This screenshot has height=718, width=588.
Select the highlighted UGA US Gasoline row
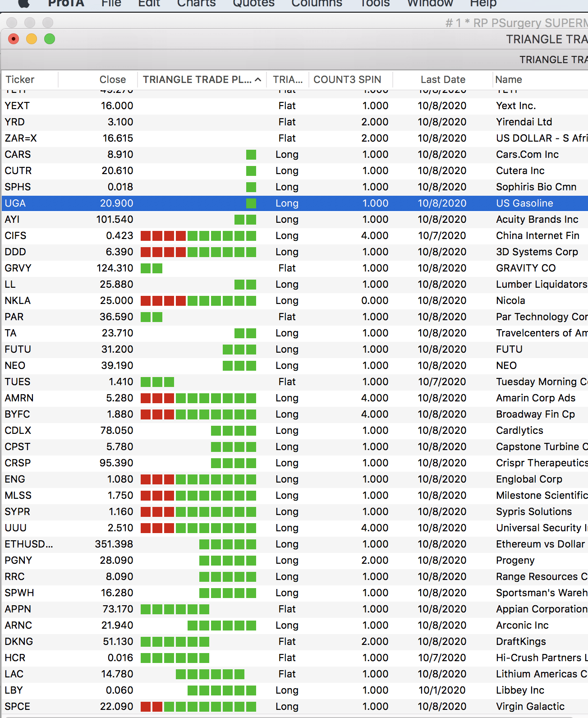(293, 203)
